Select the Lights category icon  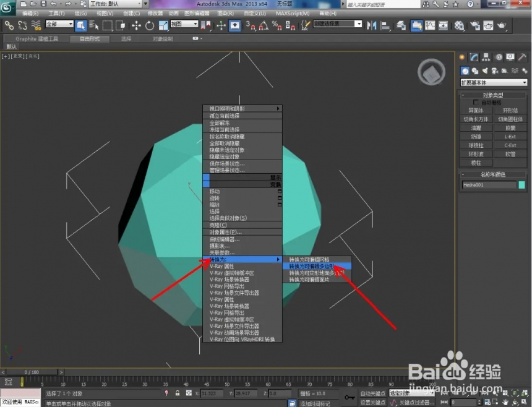485,71
